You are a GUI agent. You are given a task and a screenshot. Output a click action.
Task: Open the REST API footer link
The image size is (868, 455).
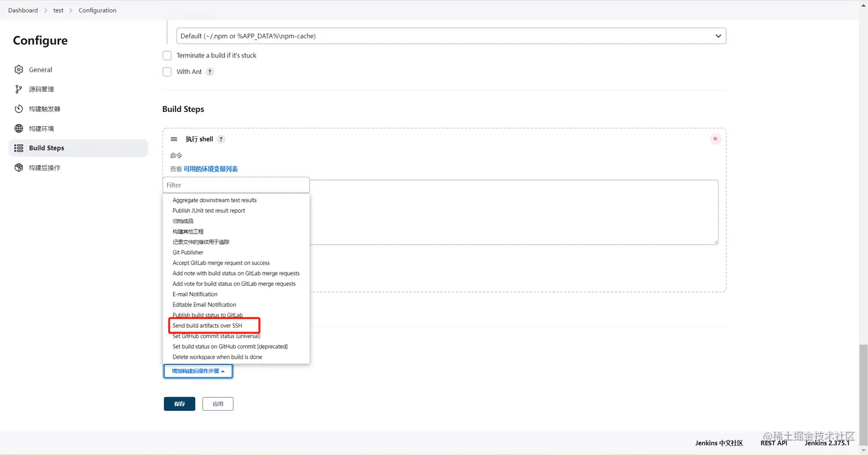tap(774, 443)
